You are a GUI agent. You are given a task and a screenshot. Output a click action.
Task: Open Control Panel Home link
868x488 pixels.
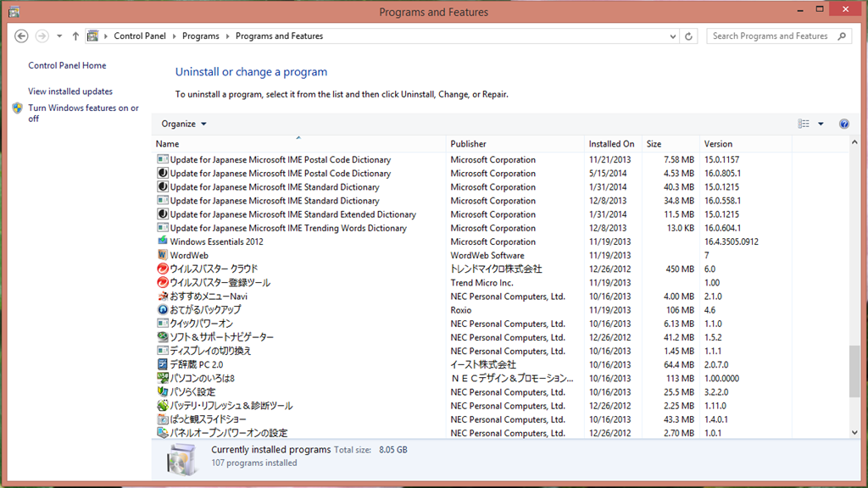(x=67, y=65)
